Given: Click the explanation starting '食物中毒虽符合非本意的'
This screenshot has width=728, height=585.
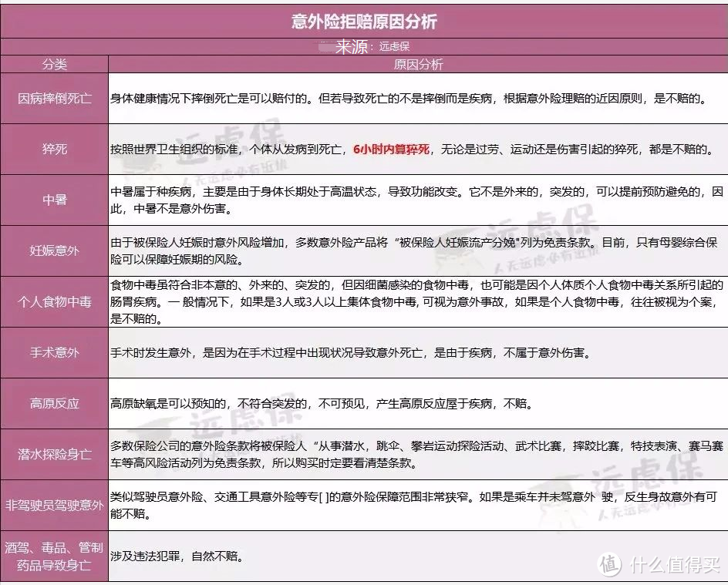Looking at the screenshot, I should [x=416, y=301].
